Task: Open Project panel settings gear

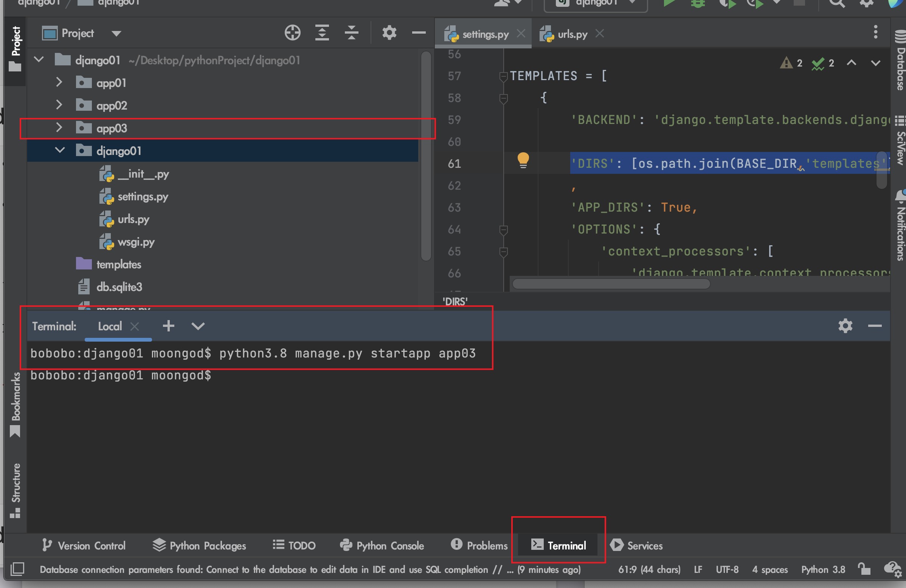Action: [x=389, y=33]
